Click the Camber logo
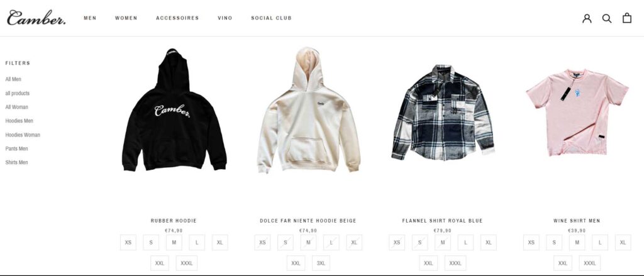 (36, 18)
